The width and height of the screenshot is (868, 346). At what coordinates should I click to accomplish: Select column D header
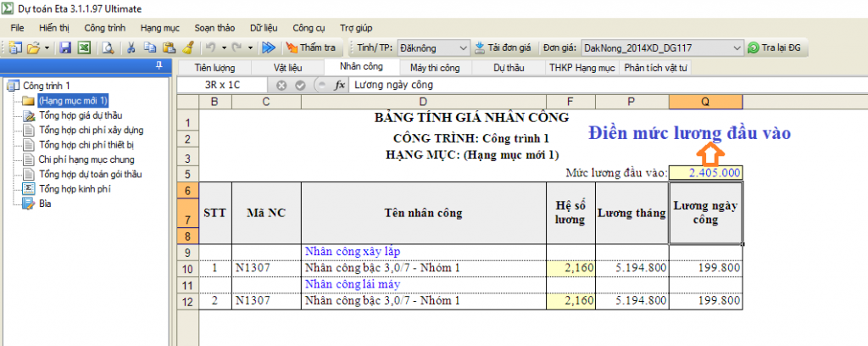tap(424, 101)
